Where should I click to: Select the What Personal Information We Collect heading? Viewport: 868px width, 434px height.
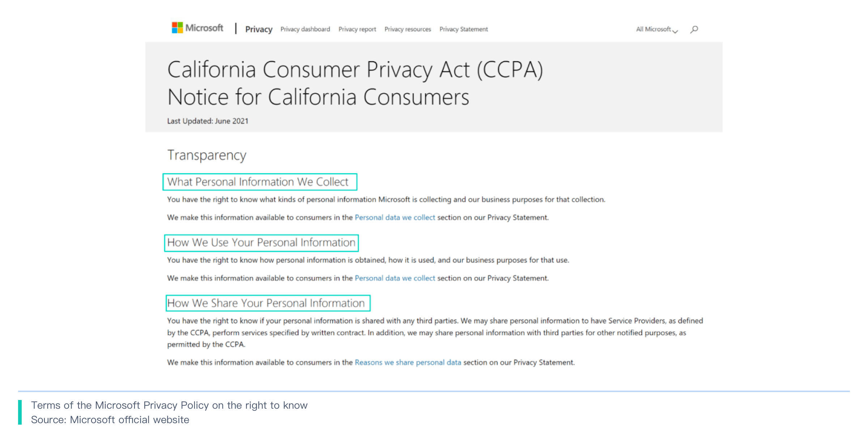click(x=258, y=182)
